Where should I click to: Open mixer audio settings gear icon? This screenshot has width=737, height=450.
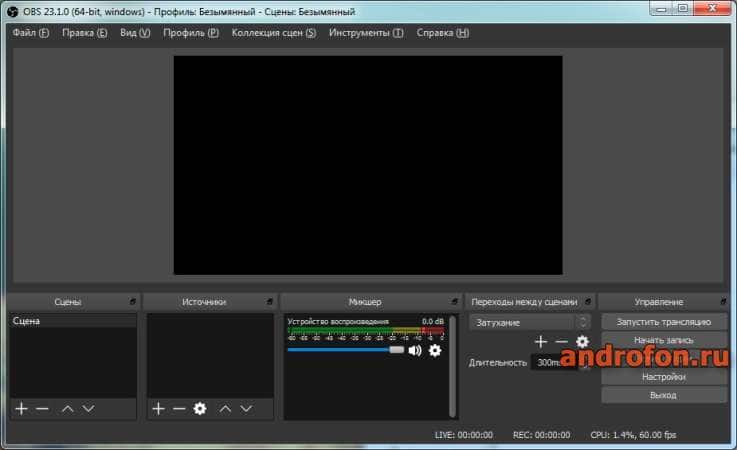click(435, 350)
